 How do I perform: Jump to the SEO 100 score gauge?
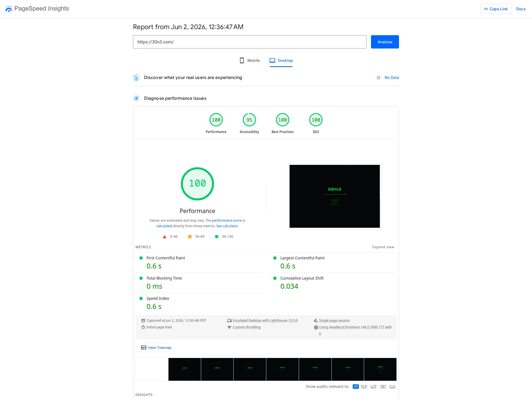(x=316, y=120)
